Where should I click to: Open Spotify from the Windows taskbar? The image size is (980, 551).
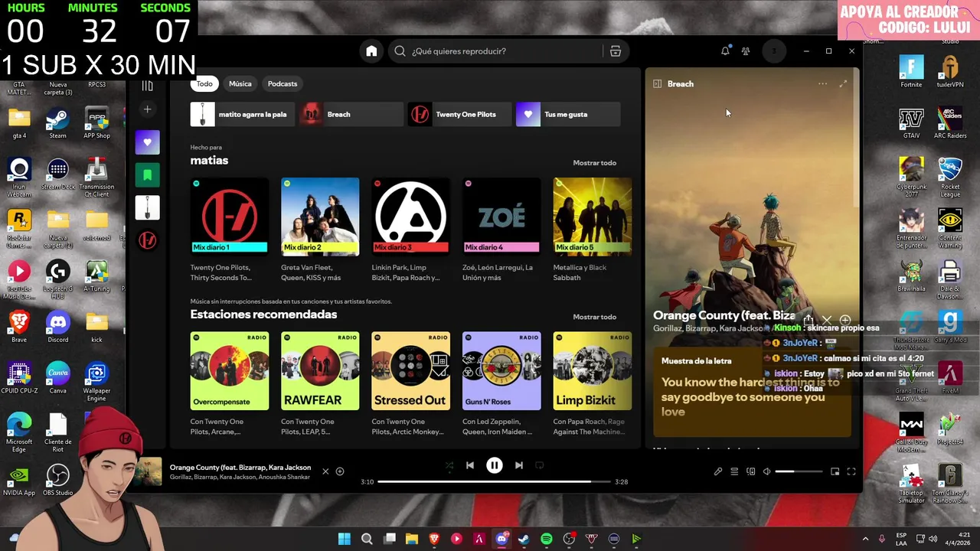[547, 539]
